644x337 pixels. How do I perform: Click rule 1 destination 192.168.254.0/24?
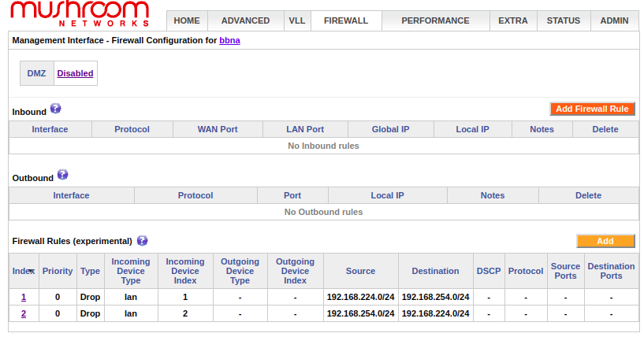pyautogui.click(x=435, y=297)
